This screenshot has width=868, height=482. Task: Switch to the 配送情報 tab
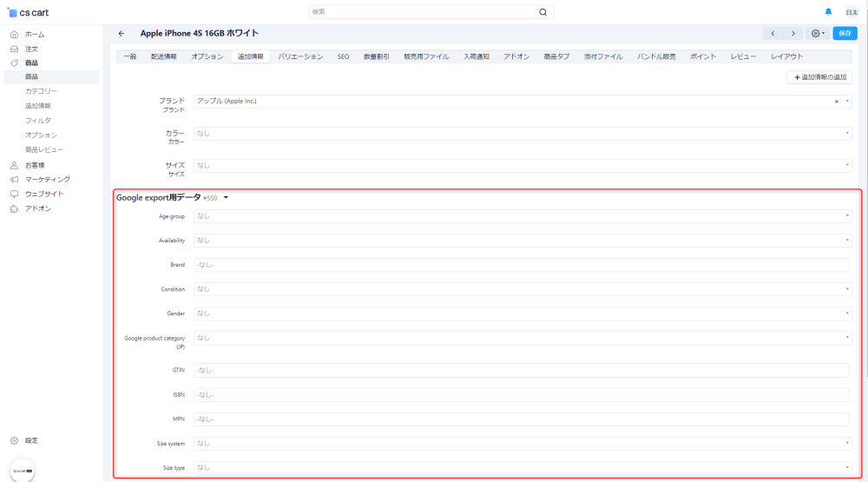coord(164,56)
